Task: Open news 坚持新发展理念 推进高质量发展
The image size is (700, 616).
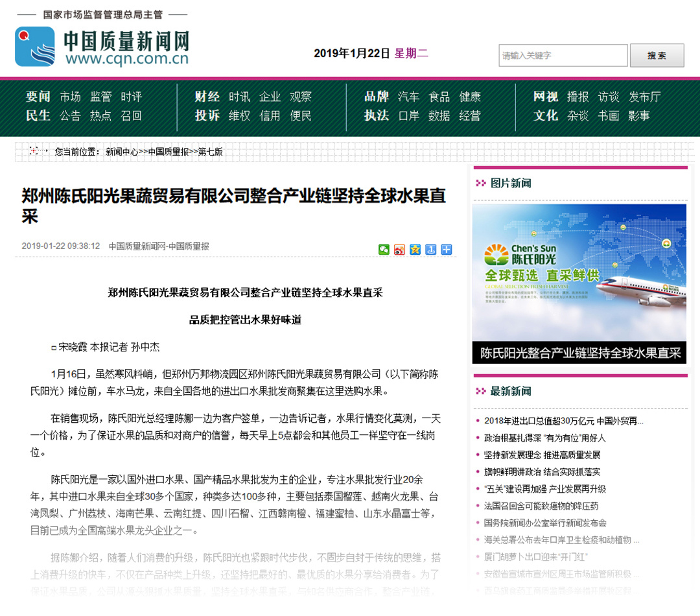Action: pyautogui.click(x=542, y=455)
